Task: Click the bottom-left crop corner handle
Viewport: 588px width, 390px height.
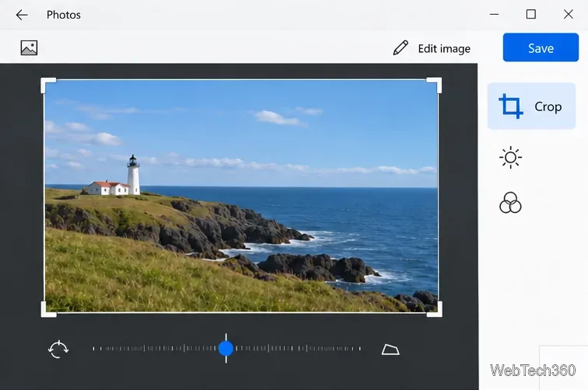Action: point(48,309)
